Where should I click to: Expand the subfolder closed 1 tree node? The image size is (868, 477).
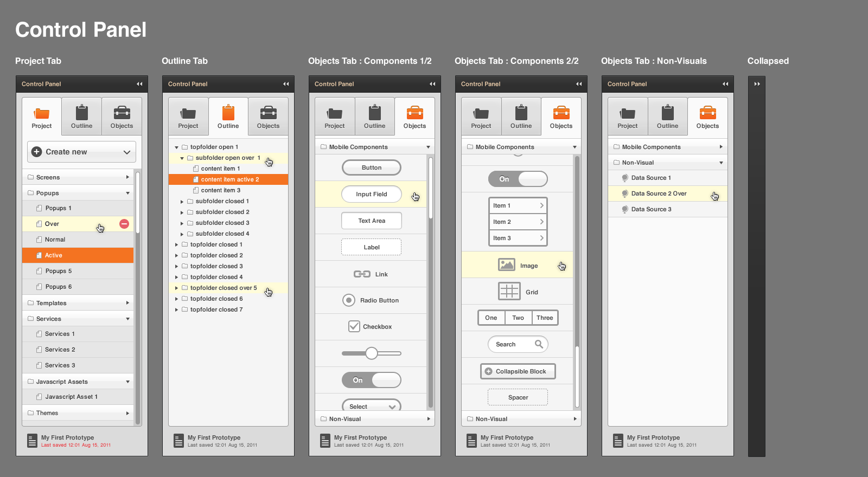click(x=182, y=202)
